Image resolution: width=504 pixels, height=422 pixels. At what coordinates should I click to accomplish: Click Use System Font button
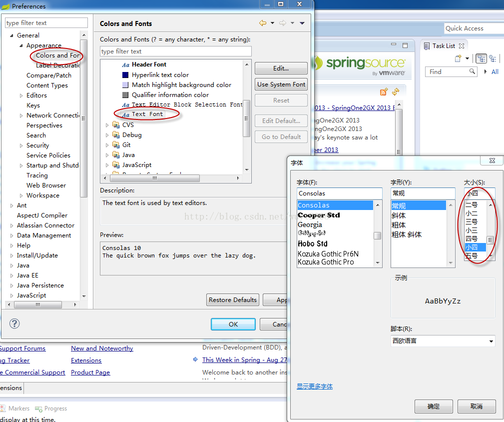click(281, 84)
